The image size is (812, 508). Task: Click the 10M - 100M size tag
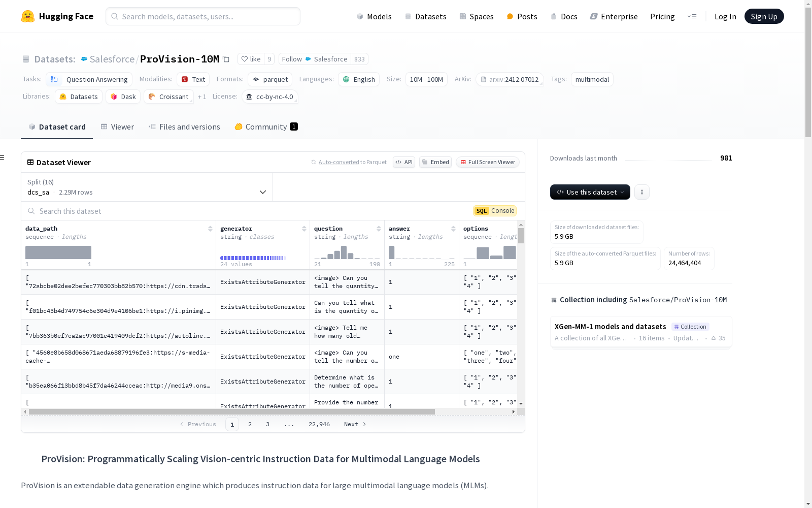(426, 79)
